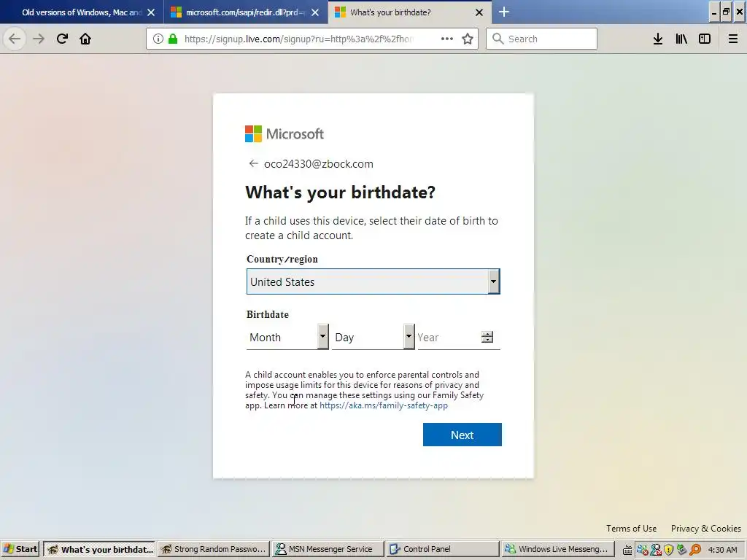Image resolution: width=747 pixels, height=560 pixels.
Task: Open the library bookshelf icon
Action: 681,39
